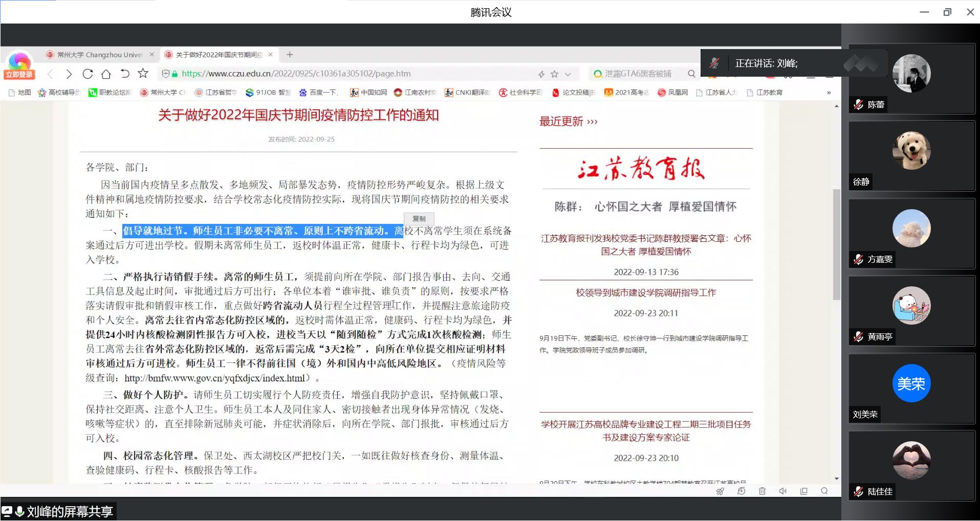Expand the address bar dropdown chevron
The image size is (980, 521).
568,74
